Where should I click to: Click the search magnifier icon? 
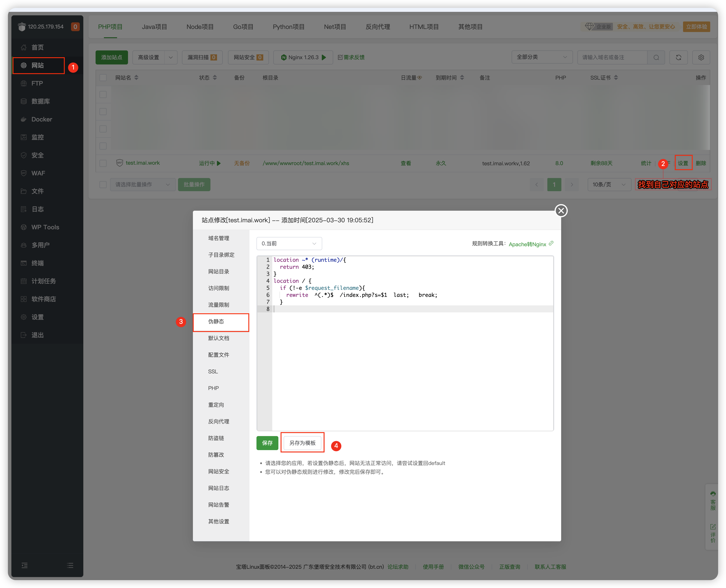pyautogui.click(x=656, y=57)
